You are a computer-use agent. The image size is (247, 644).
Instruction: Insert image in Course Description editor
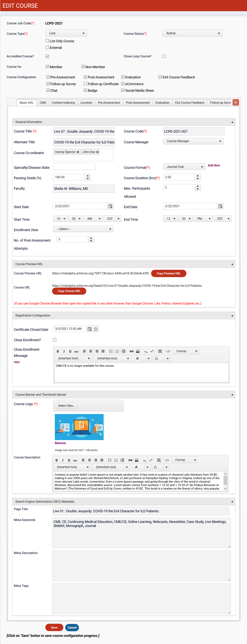[137, 460]
